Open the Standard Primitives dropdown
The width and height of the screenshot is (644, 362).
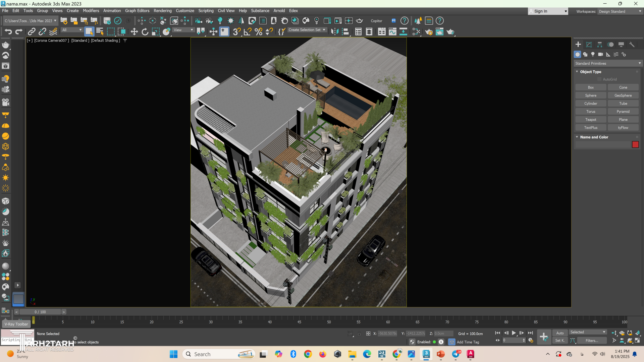(608, 63)
